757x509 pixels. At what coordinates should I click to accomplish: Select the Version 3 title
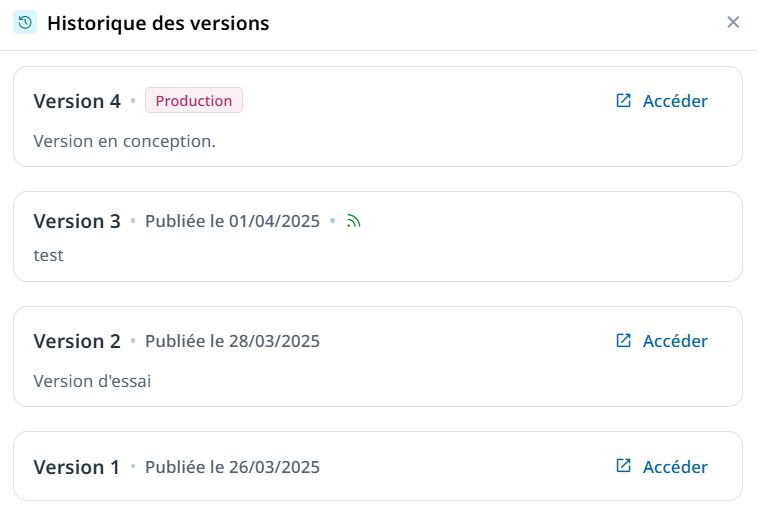click(77, 221)
